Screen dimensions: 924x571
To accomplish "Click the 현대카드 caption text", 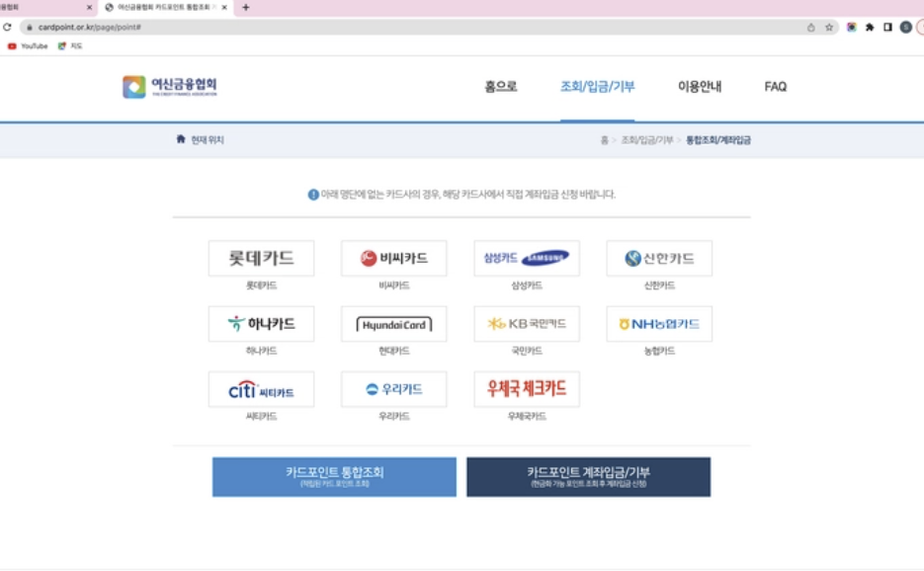I will click(x=393, y=351).
